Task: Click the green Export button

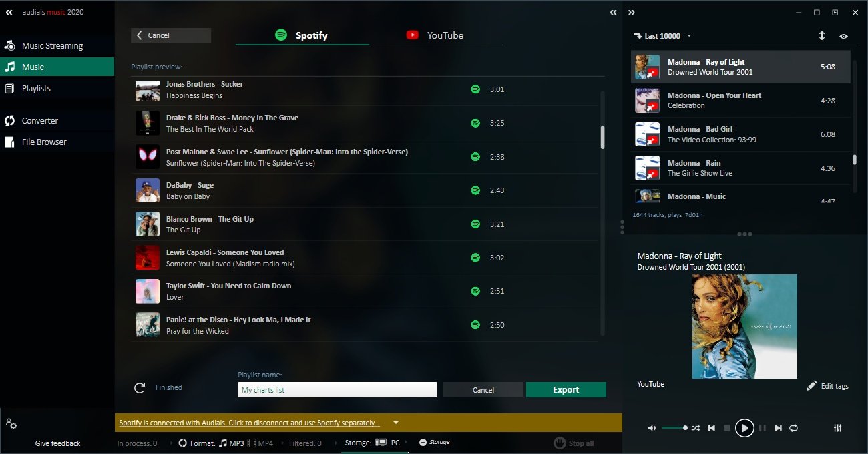Action: [566, 390]
